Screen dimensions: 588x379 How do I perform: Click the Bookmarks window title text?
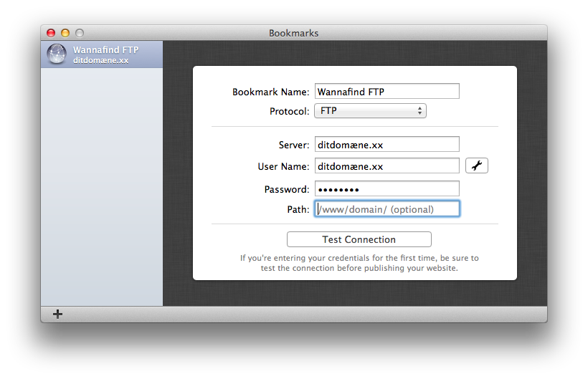coord(293,33)
